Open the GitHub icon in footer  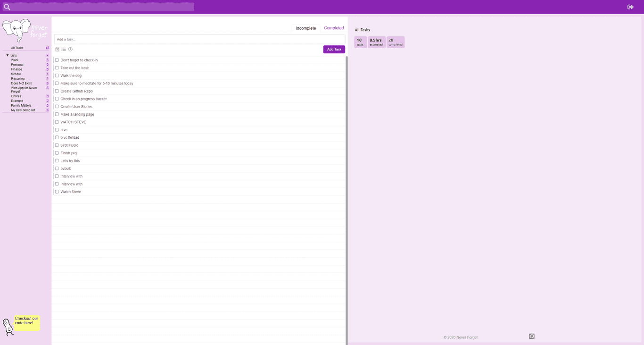point(532,337)
